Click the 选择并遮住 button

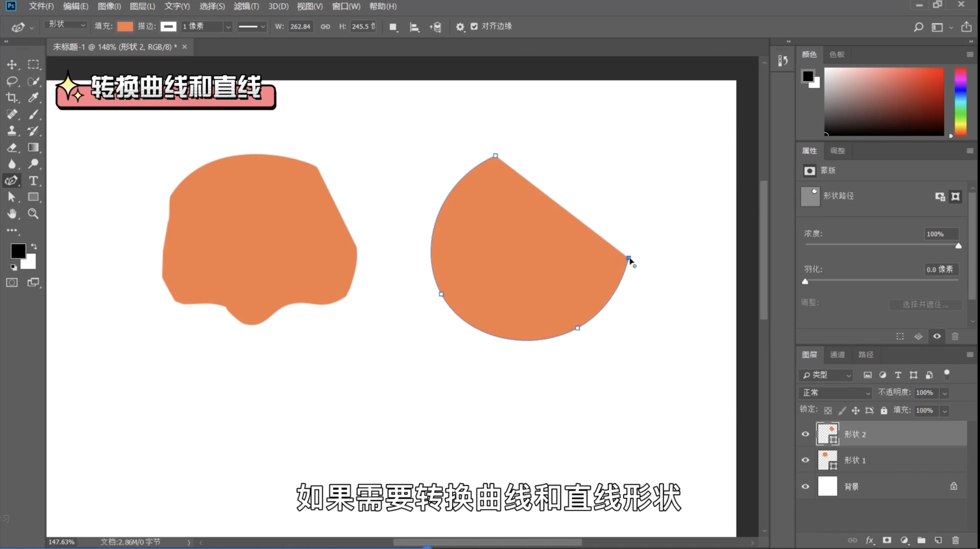(x=925, y=304)
